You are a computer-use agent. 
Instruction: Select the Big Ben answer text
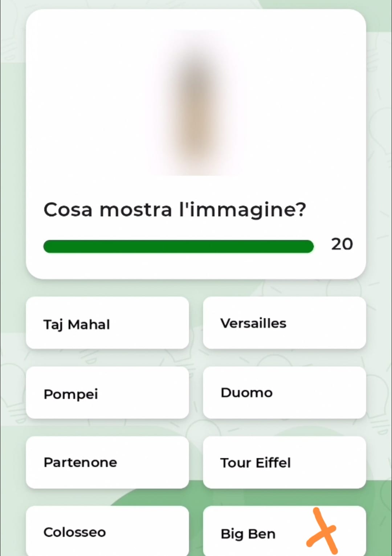(x=248, y=534)
